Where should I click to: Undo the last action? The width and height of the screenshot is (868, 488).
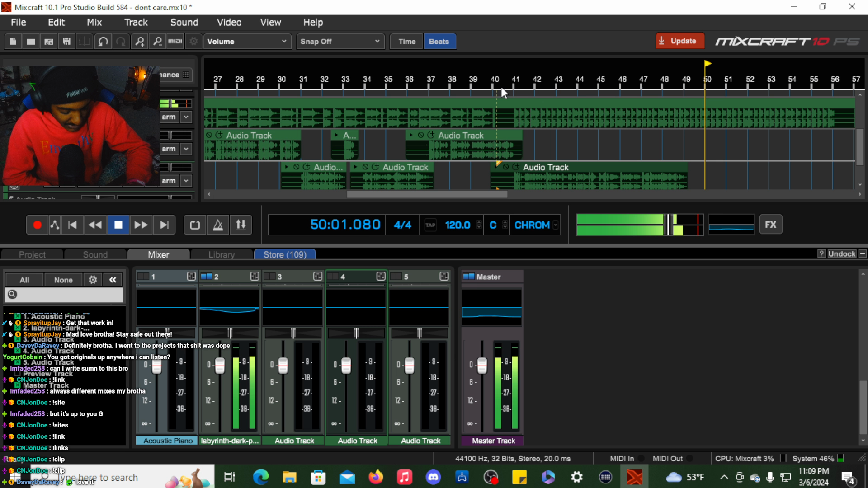coord(103,42)
